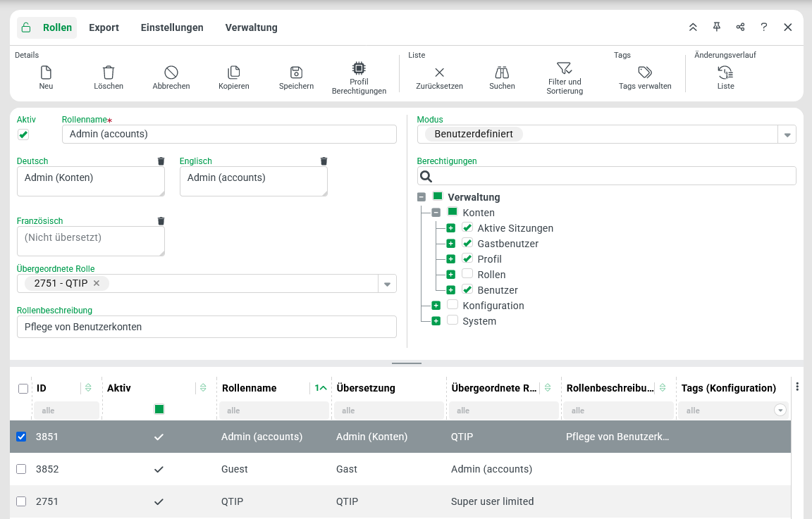Viewport: 812px width, 519px height.
Task: Select the Super user limited cell
Action: pos(493,501)
